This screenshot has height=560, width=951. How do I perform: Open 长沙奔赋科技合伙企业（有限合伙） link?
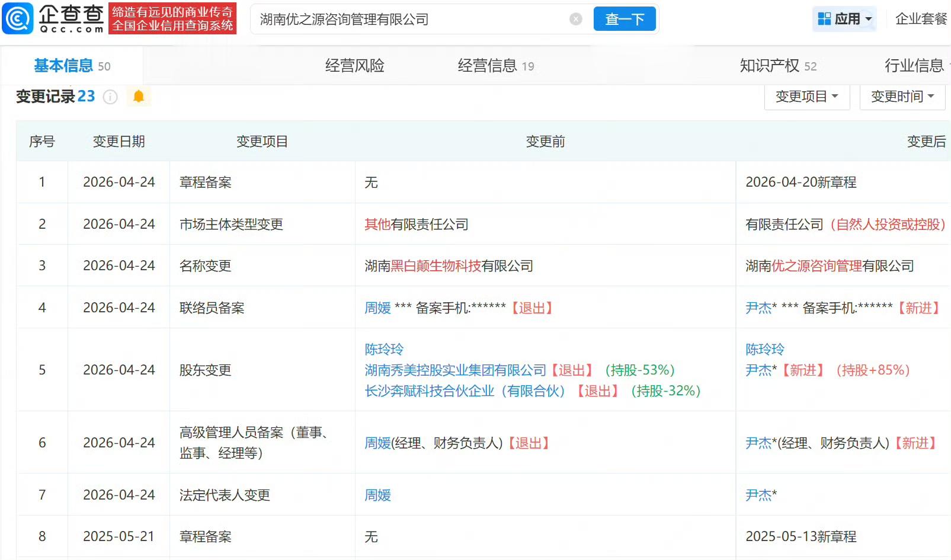tap(465, 391)
